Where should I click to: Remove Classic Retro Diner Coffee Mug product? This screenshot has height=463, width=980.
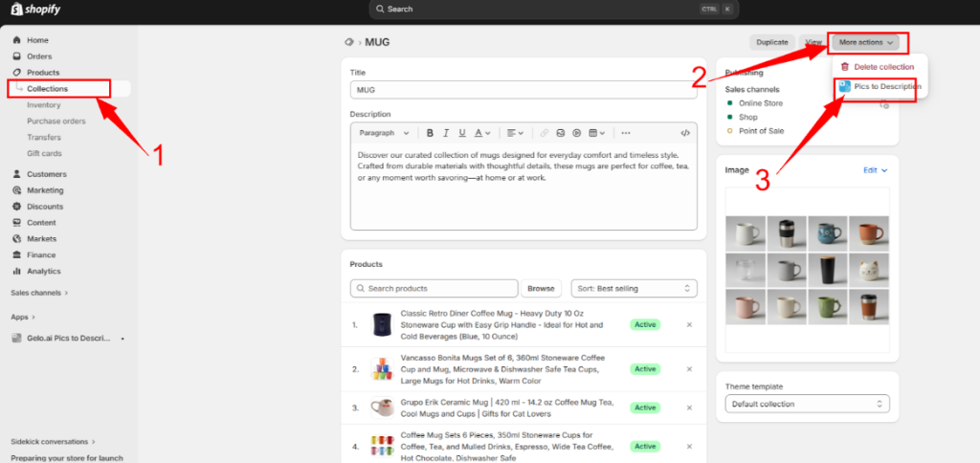click(689, 325)
